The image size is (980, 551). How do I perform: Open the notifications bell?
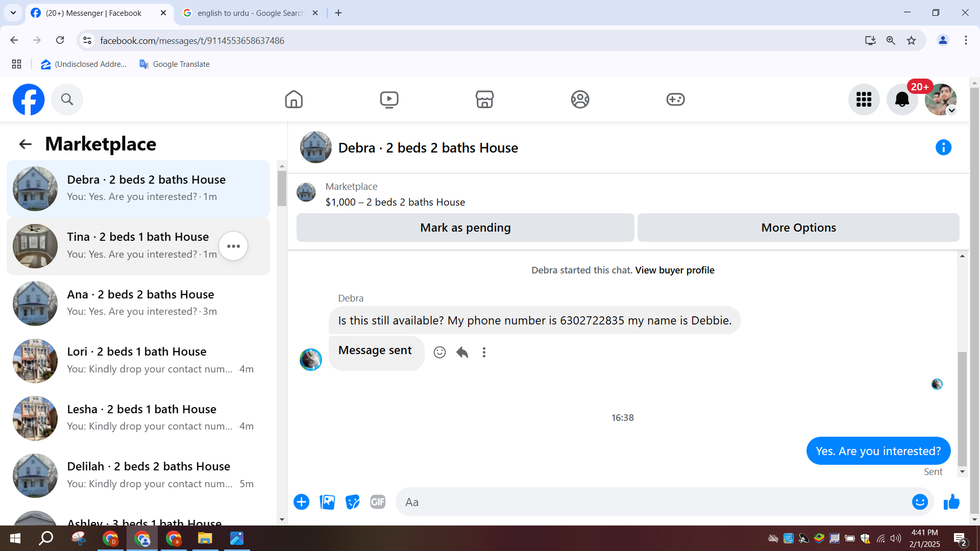(902, 99)
